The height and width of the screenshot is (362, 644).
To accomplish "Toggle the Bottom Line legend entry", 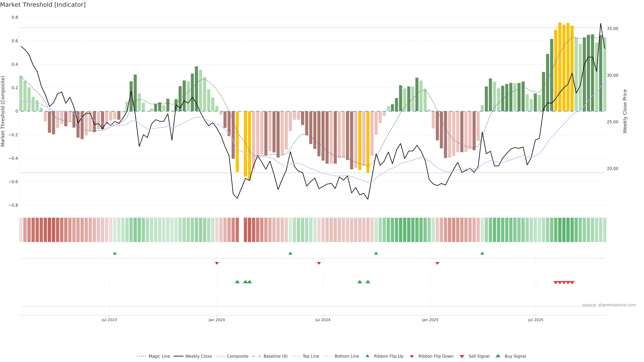I will click(346, 356).
